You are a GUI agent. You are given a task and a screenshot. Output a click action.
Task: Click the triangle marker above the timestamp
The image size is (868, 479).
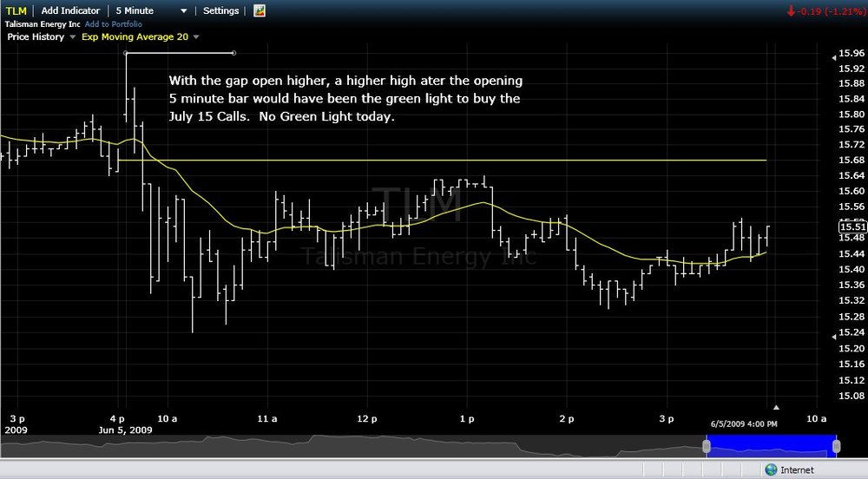pos(776,408)
